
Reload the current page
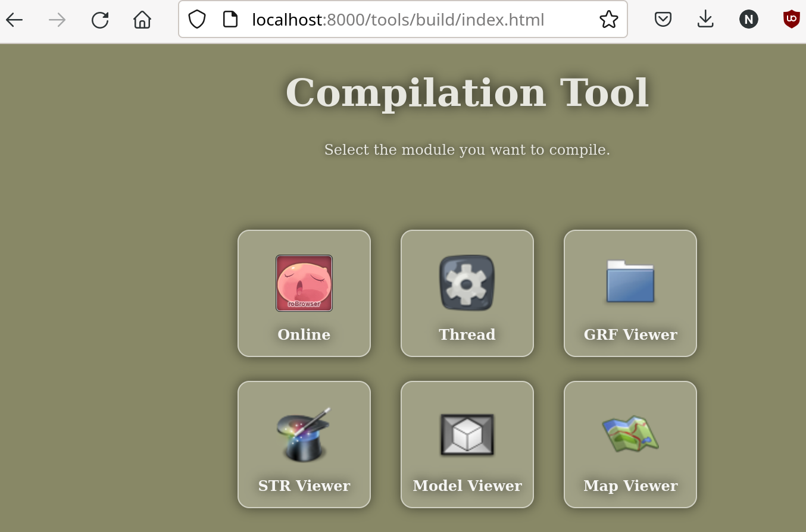point(99,20)
